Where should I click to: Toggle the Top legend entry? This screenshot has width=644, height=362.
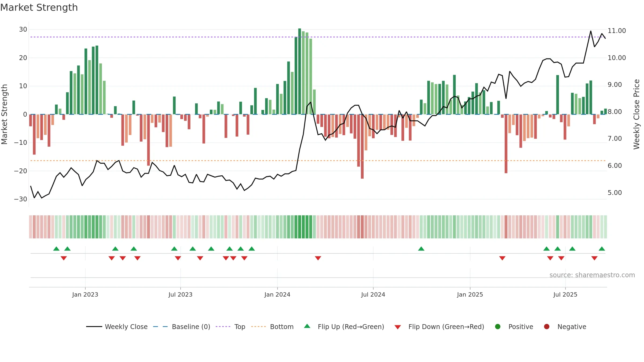coord(230,327)
